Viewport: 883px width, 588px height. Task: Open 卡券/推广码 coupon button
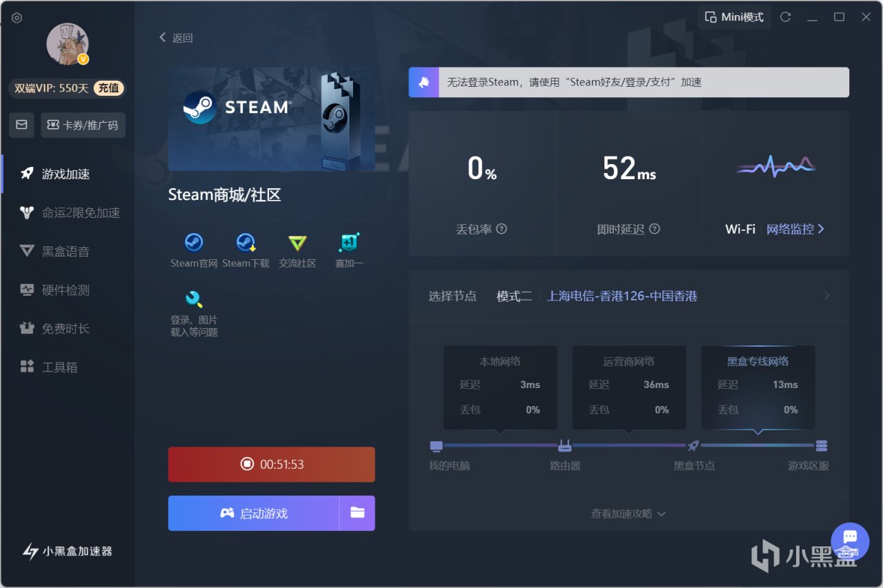83,125
